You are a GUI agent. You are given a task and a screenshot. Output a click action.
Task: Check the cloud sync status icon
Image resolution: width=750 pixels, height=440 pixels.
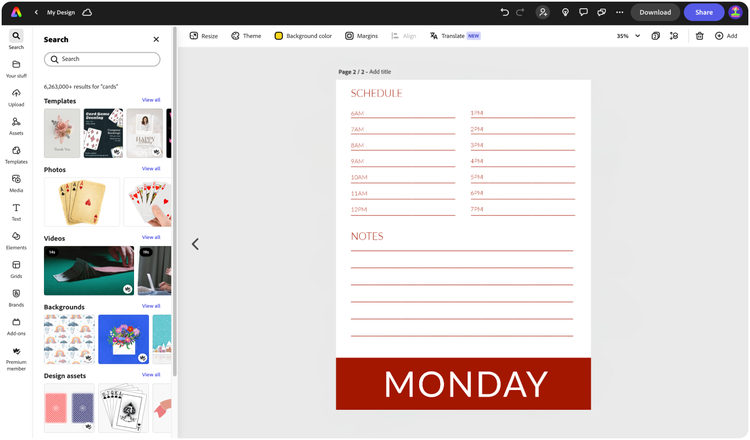(x=87, y=12)
